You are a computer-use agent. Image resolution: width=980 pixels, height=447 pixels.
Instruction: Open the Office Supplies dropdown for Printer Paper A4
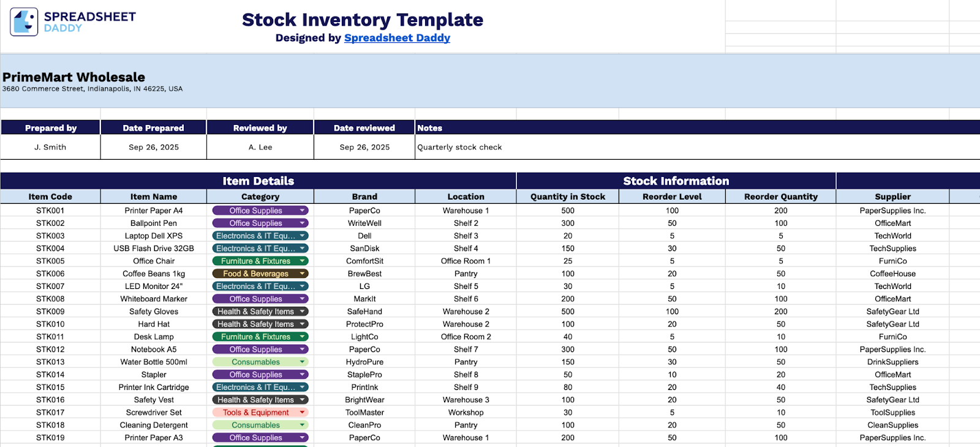pyautogui.click(x=301, y=210)
